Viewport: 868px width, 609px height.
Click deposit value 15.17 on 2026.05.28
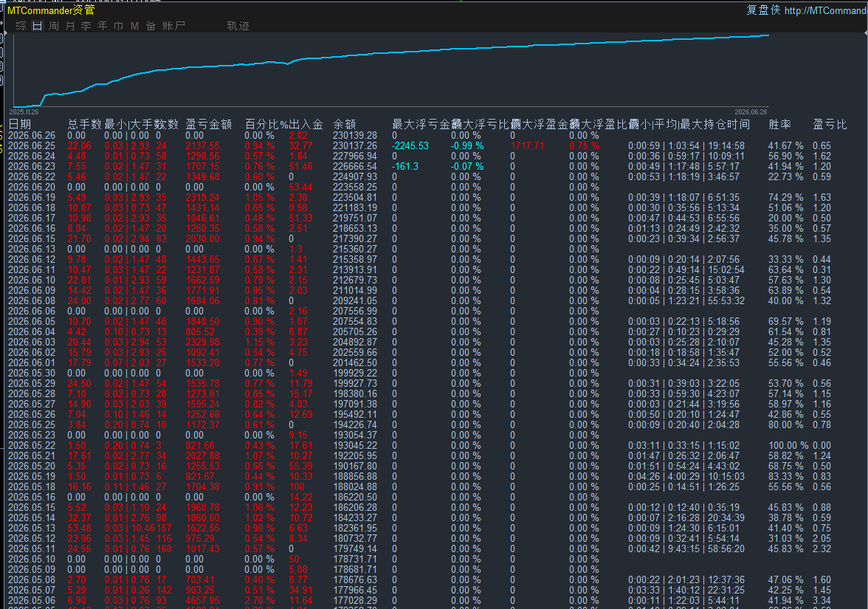point(300,394)
